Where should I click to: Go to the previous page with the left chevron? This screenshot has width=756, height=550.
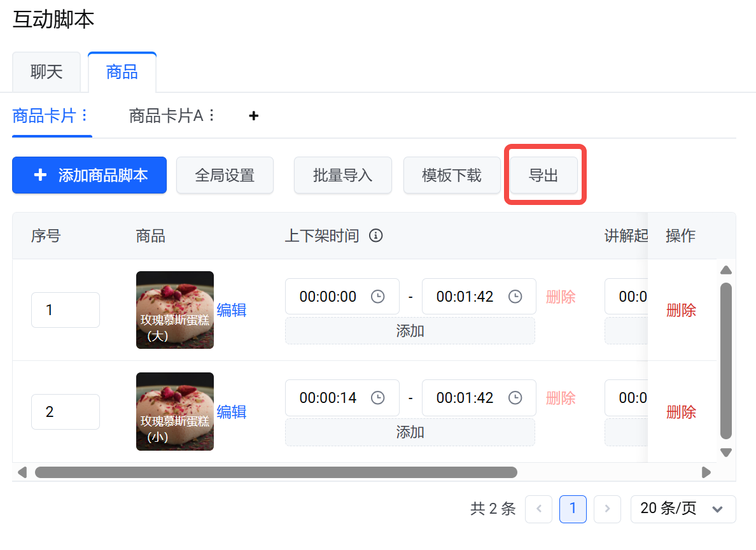click(538, 509)
